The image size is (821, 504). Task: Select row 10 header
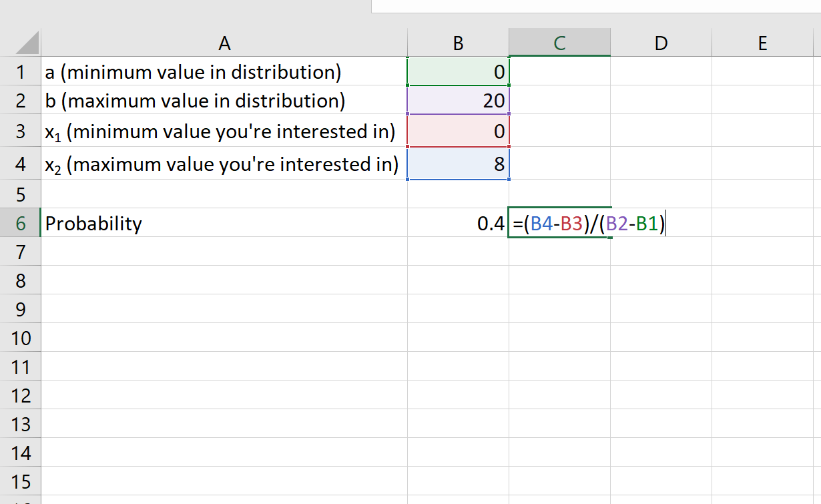point(21,338)
